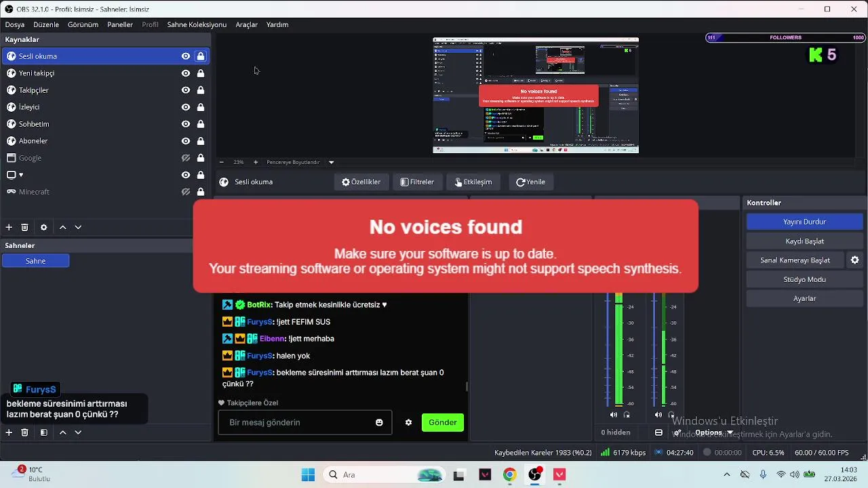Open Windows Start menu

[x=308, y=474]
